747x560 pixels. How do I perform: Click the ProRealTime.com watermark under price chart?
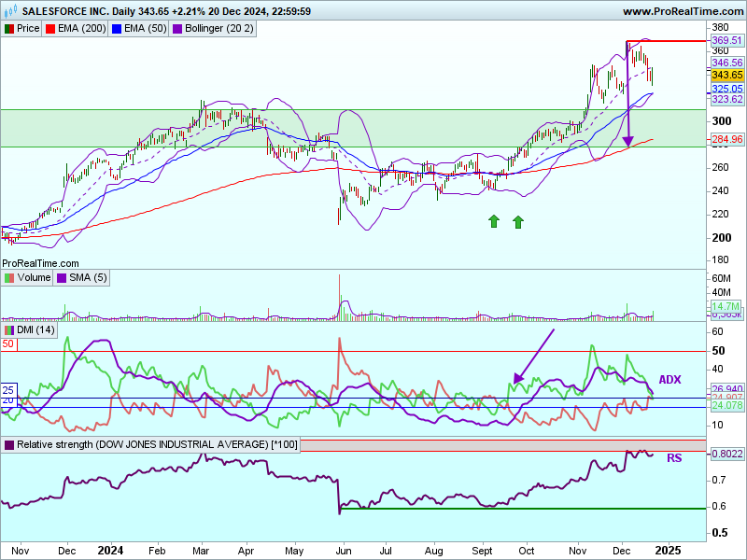40,264
